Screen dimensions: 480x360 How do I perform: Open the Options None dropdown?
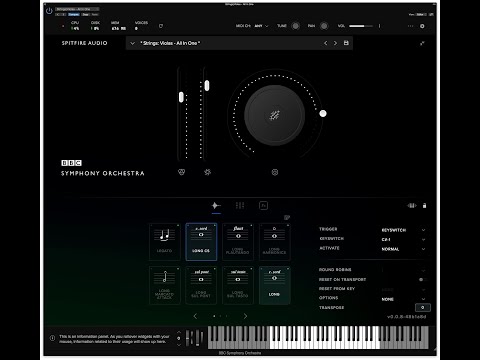tap(403, 299)
